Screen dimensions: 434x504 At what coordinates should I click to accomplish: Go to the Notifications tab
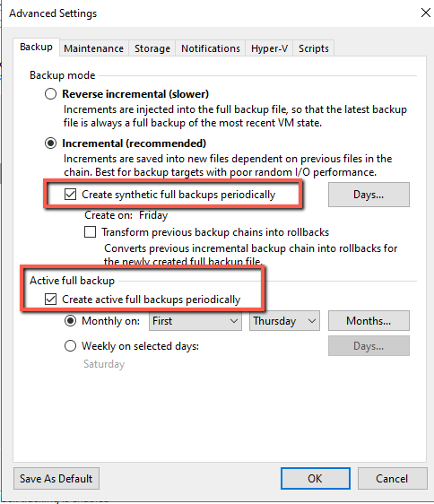click(x=211, y=48)
